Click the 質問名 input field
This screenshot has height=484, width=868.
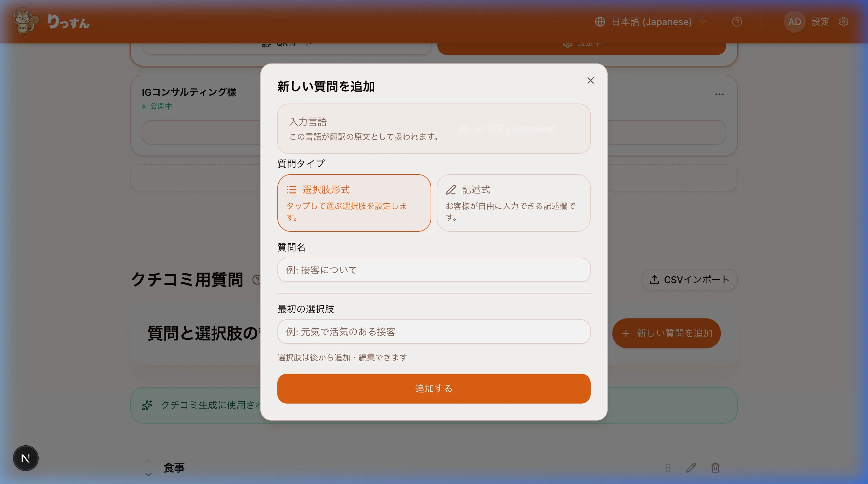click(x=434, y=270)
